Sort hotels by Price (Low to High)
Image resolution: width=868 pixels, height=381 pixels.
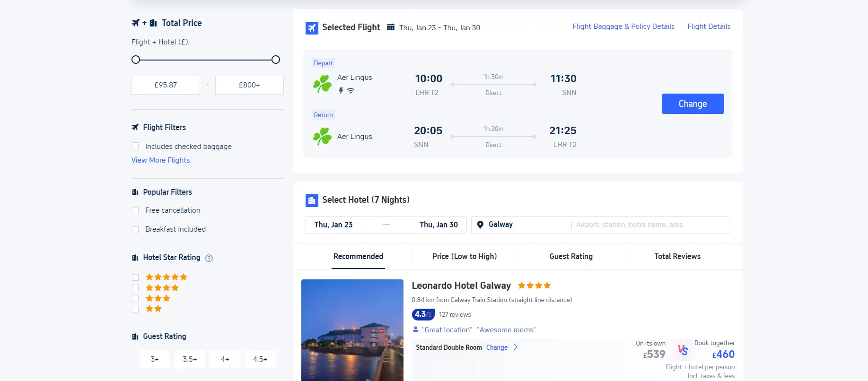(464, 256)
